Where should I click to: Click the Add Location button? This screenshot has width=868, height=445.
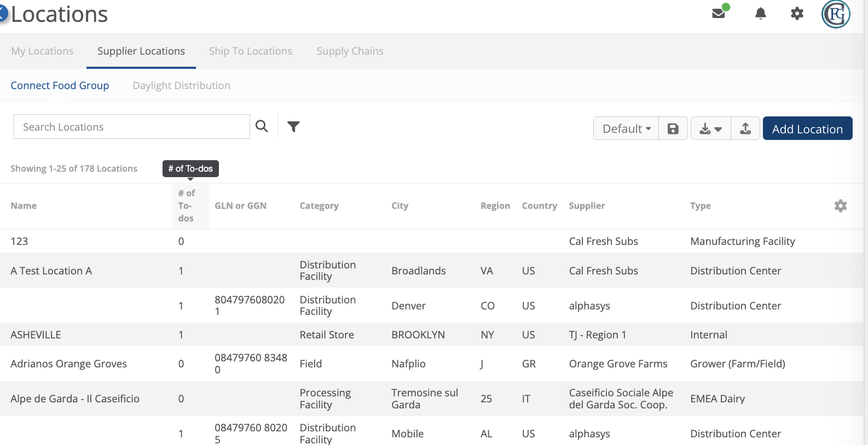[807, 128]
